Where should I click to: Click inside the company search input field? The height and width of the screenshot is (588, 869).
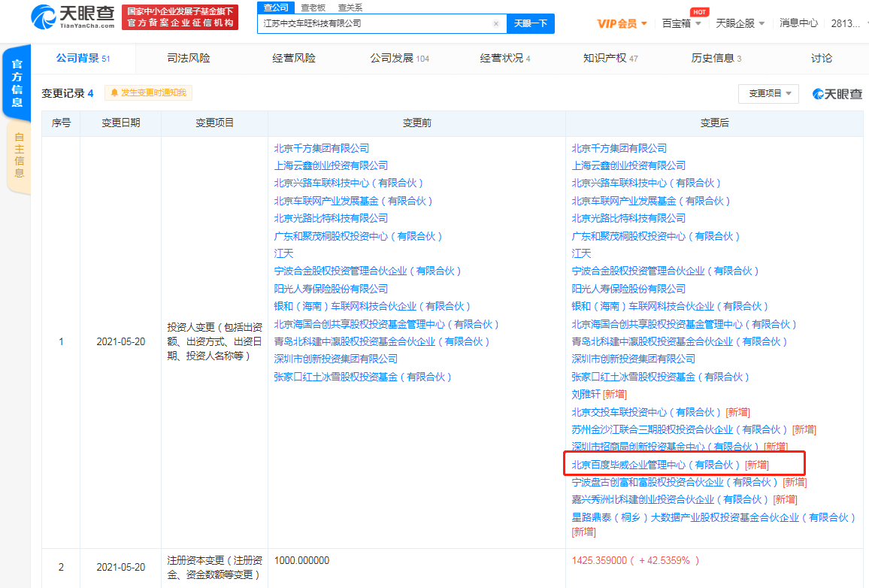point(376,23)
